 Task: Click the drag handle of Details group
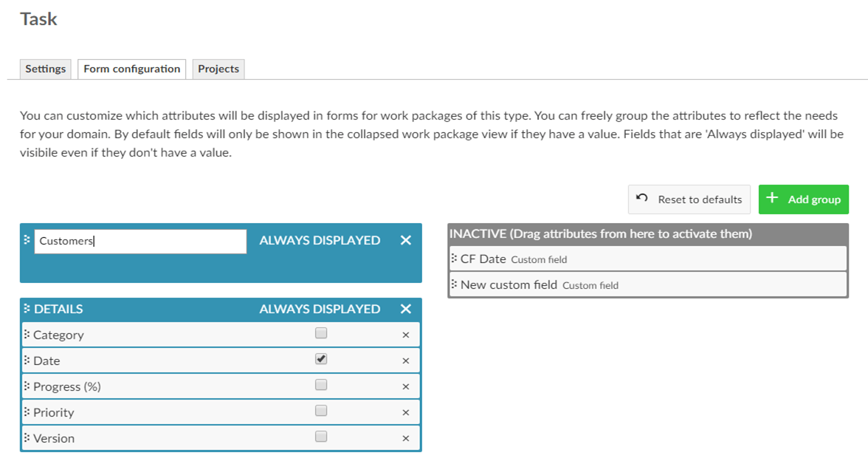click(x=27, y=309)
